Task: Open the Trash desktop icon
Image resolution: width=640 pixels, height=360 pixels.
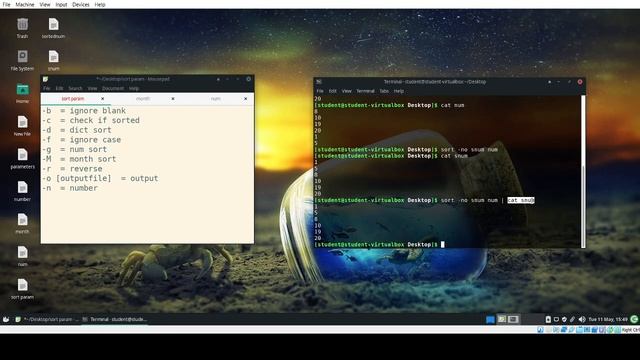Action: pos(22,28)
